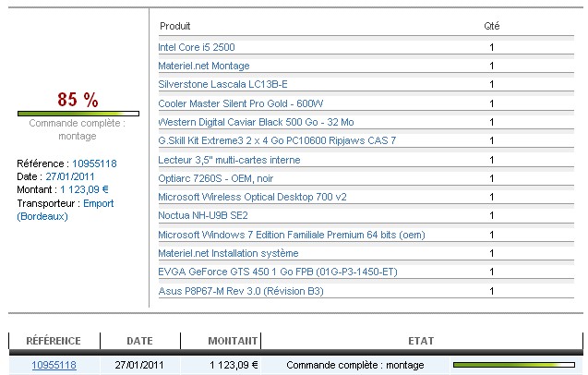Viewport: 588px width, 375px height.
Task: Open Western Digital Caviar Black 500 Go link
Action: (x=256, y=122)
